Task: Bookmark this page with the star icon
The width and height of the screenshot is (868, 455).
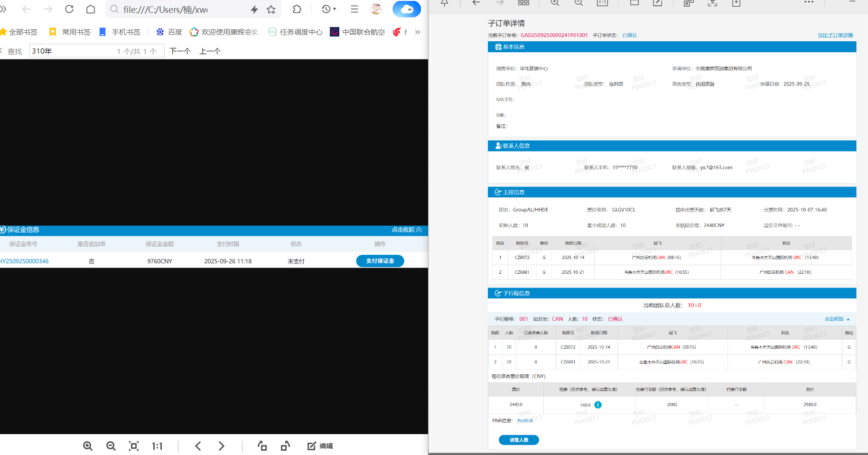Action: point(271,9)
